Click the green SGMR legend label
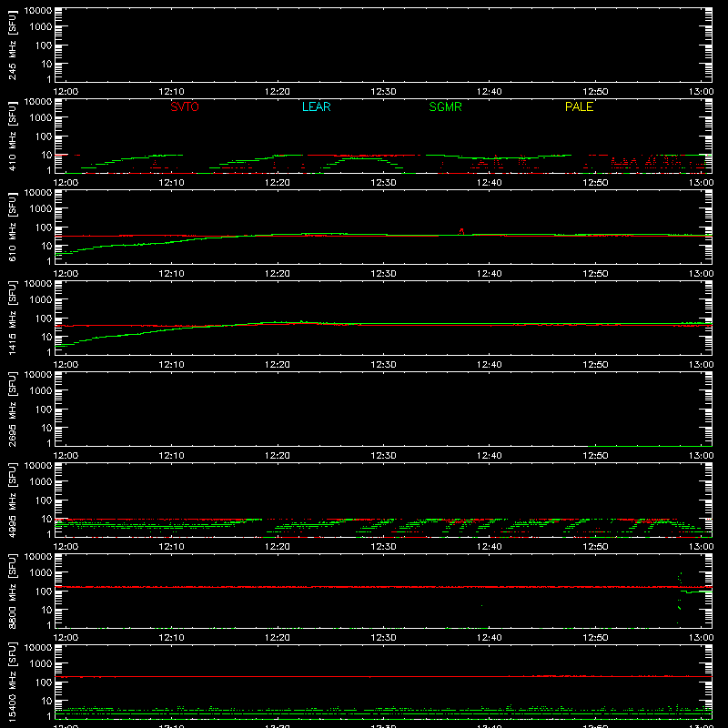 445,106
